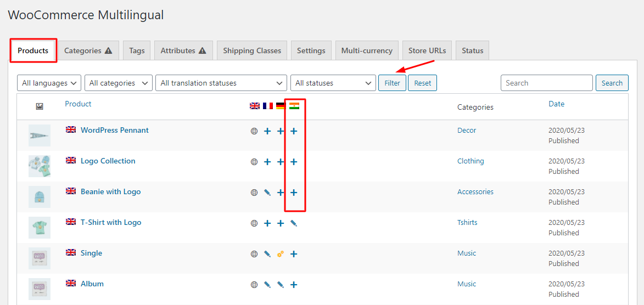The height and width of the screenshot is (305, 644).
Task: Click the Logo Collection thumbnail image
Action: click(40, 166)
